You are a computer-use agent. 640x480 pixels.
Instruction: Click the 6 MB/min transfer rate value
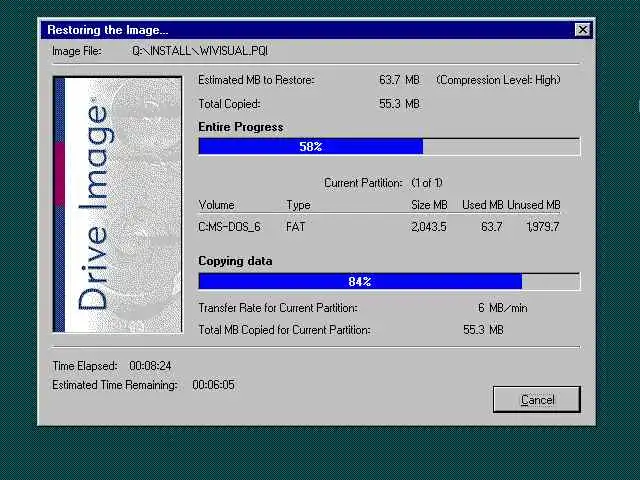[502, 308]
